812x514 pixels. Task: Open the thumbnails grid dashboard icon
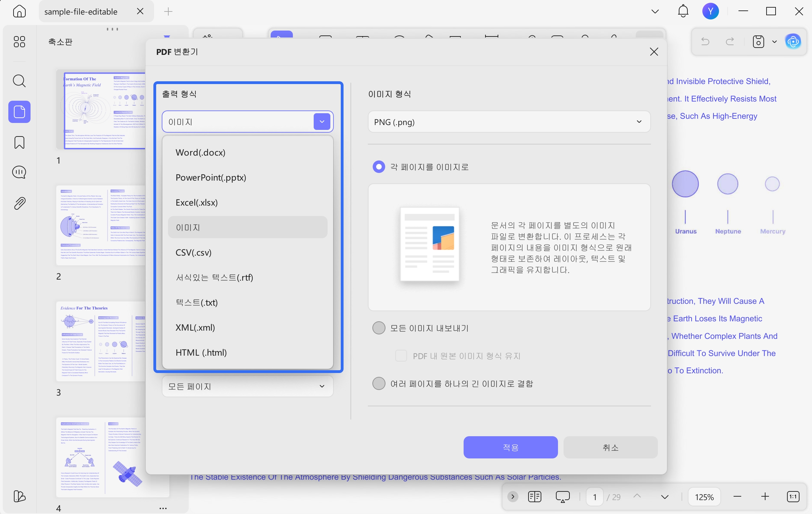point(19,42)
